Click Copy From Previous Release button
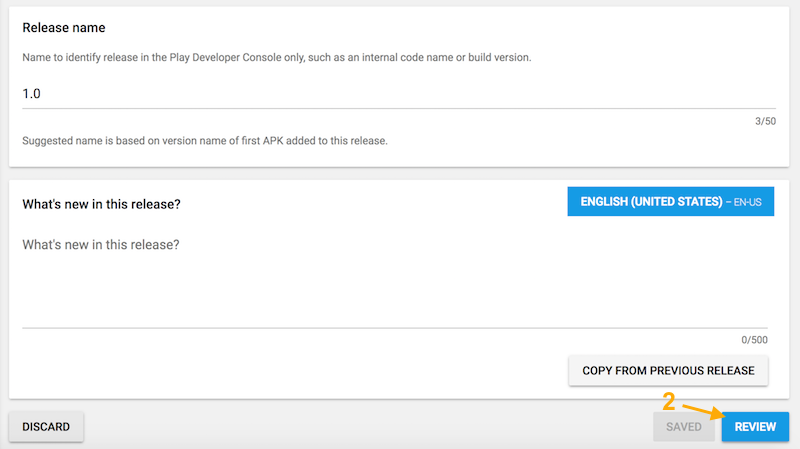This screenshot has width=800, height=449. tap(668, 370)
